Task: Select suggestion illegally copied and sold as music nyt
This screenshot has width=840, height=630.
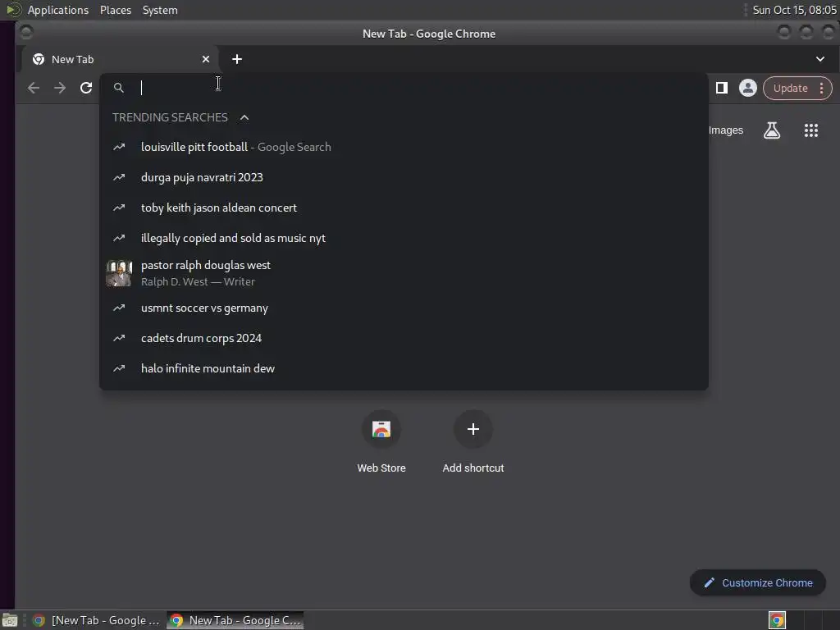Action: [x=404, y=238]
